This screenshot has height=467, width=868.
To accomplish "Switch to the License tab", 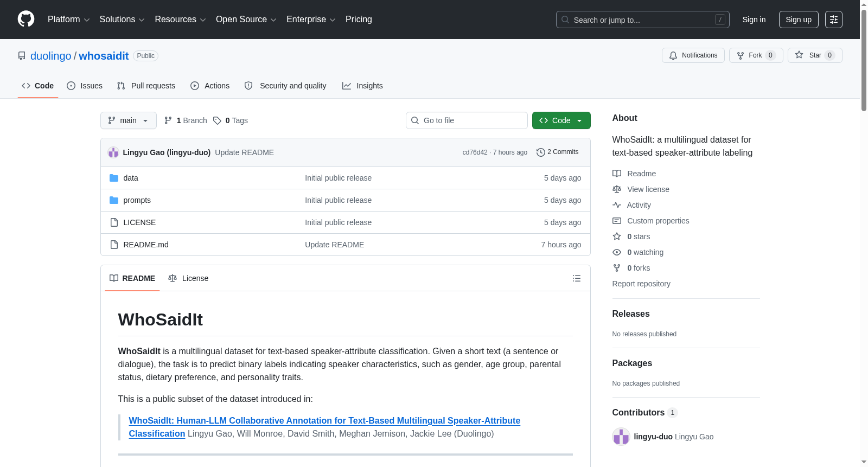I will tap(188, 278).
